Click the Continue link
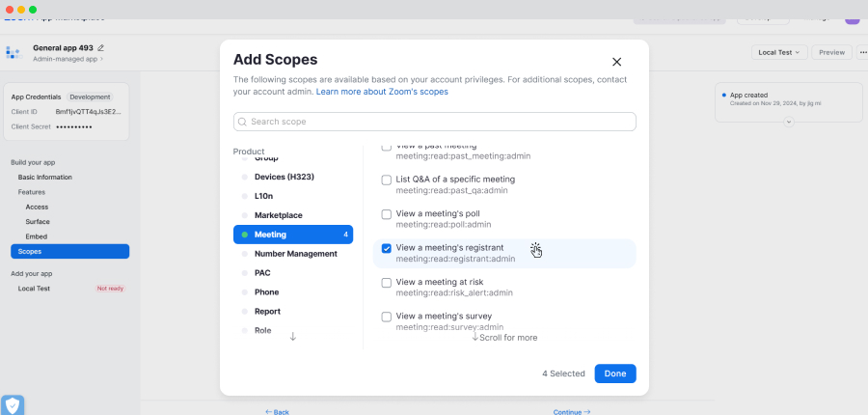 coord(572,412)
